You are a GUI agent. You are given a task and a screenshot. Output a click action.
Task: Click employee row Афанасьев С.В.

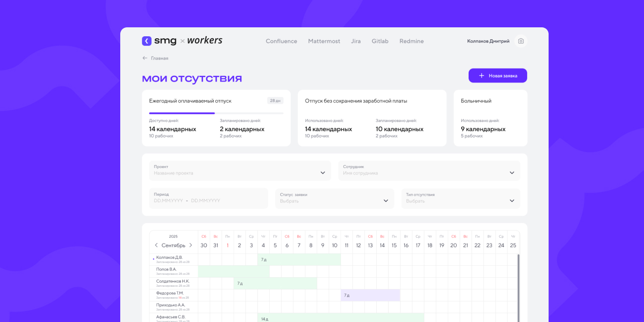173,318
